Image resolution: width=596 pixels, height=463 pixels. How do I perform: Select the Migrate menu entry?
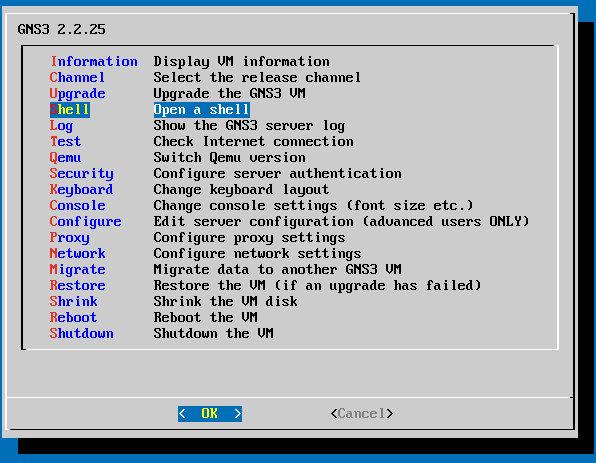click(x=78, y=270)
